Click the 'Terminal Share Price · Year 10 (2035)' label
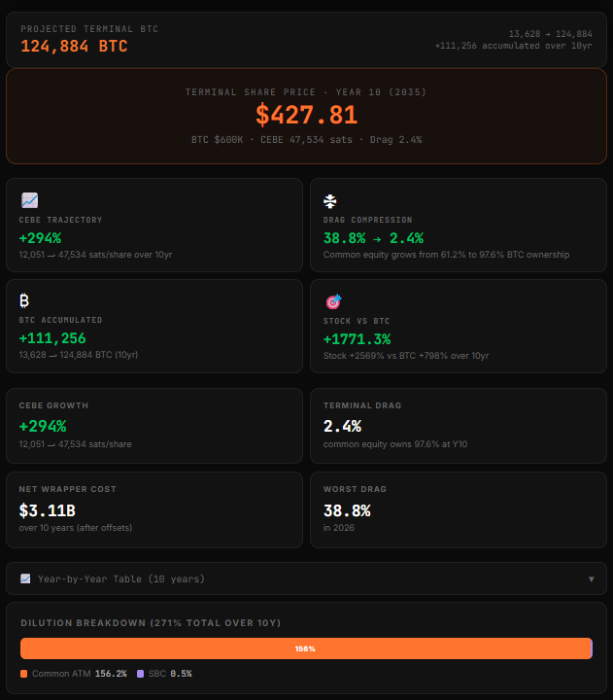613x700 pixels. pyautogui.click(x=306, y=92)
